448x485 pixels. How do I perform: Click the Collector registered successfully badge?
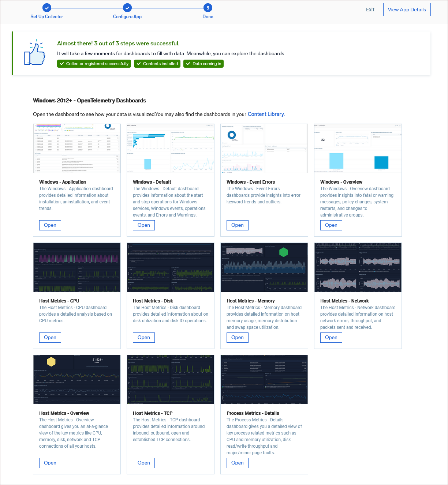tap(94, 64)
